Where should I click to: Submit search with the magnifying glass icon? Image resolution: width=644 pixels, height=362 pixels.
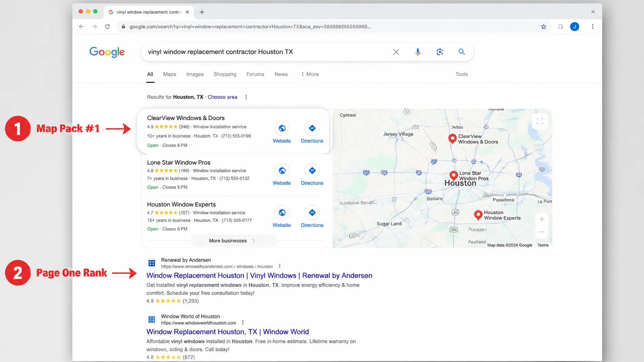click(x=461, y=52)
